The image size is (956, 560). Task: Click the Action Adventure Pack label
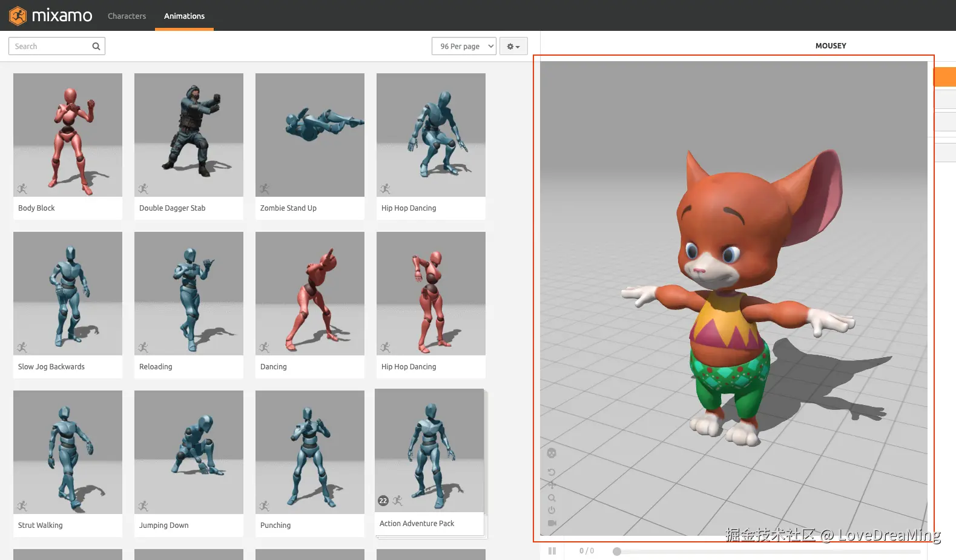pyautogui.click(x=417, y=524)
